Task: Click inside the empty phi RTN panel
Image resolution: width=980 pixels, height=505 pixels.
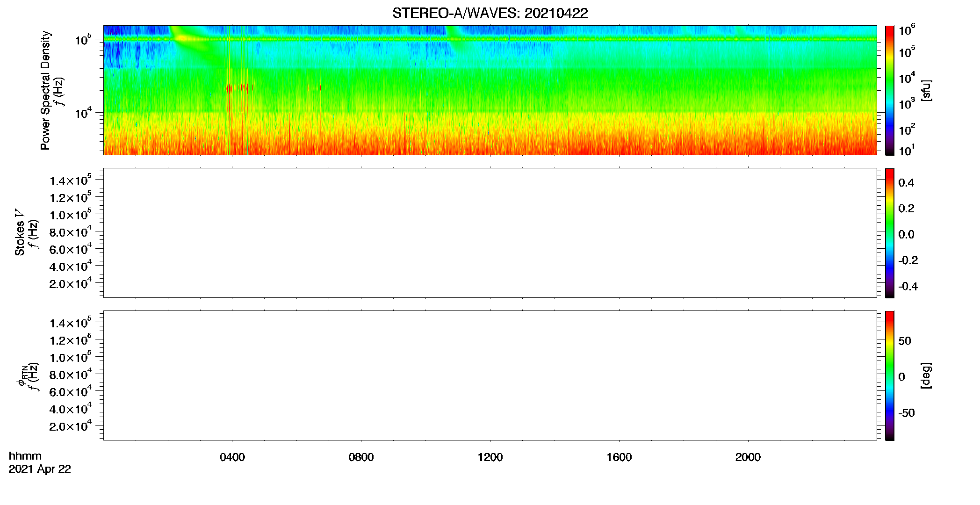Action: click(x=490, y=375)
